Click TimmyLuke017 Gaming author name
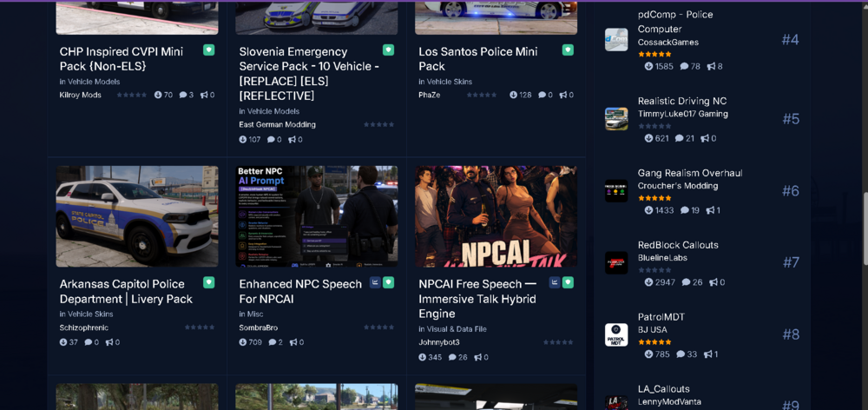Viewport: 868px width, 410px height. [x=682, y=114]
